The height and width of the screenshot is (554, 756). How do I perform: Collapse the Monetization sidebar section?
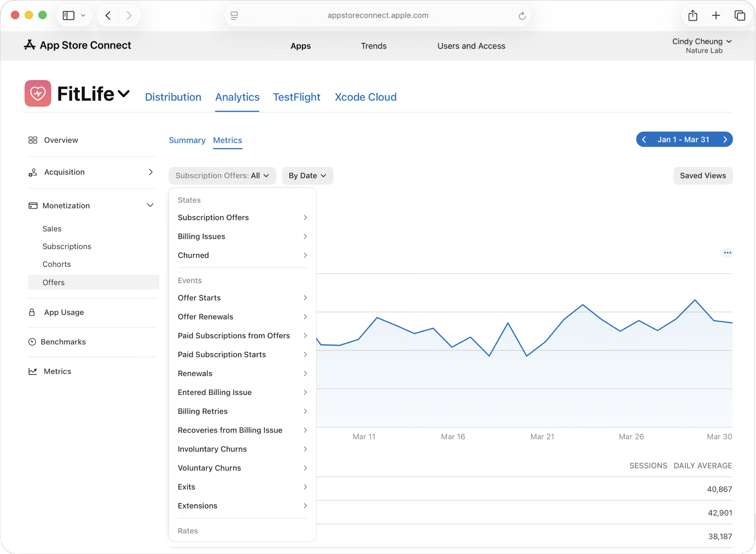click(150, 205)
